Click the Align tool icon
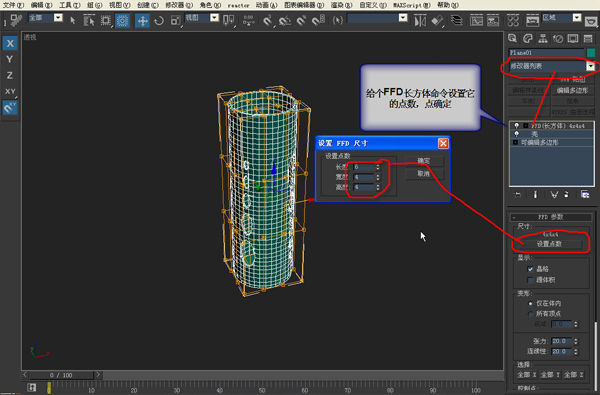 click(437, 20)
